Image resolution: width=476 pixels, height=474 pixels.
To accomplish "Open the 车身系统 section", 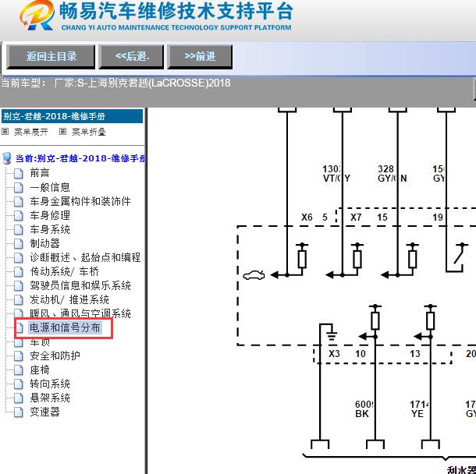I will click(x=50, y=229).
